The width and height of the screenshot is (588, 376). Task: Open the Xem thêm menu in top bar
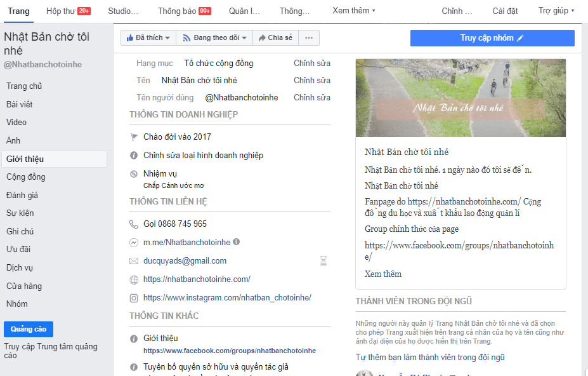point(354,11)
